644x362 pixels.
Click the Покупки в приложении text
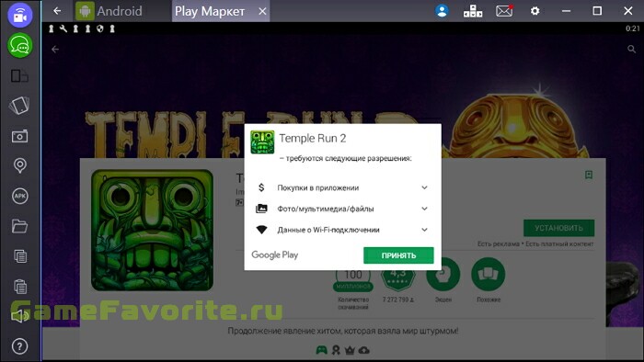pos(318,187)
